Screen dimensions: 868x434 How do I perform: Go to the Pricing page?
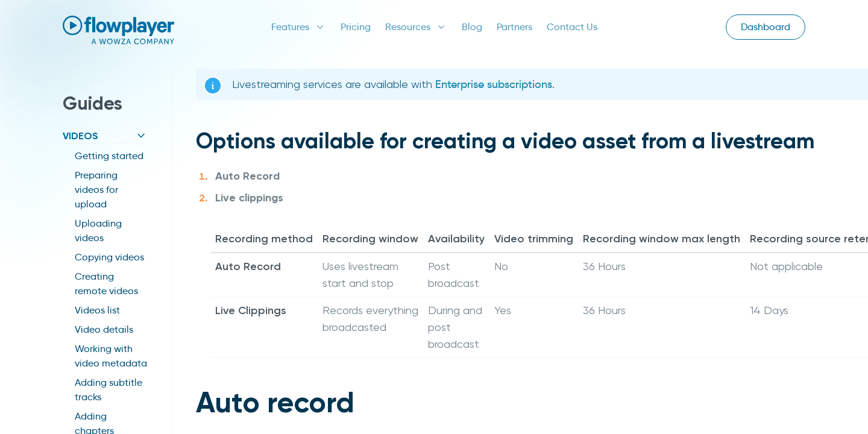pos(356,27)
